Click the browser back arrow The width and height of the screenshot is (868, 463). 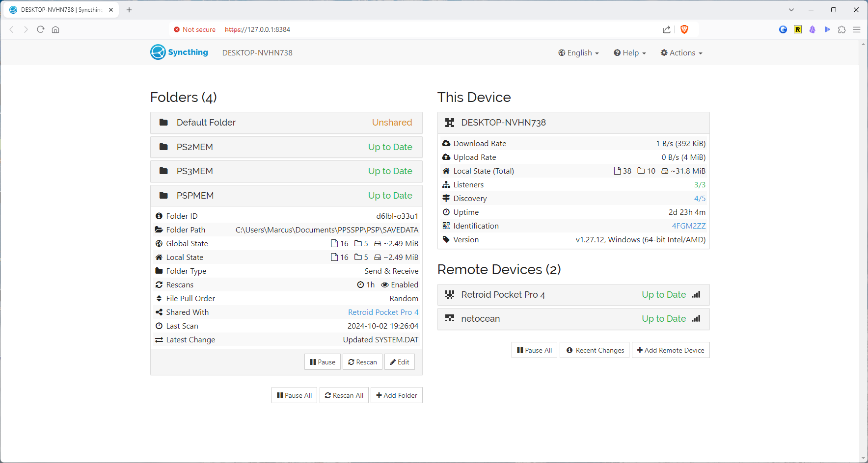11,29
